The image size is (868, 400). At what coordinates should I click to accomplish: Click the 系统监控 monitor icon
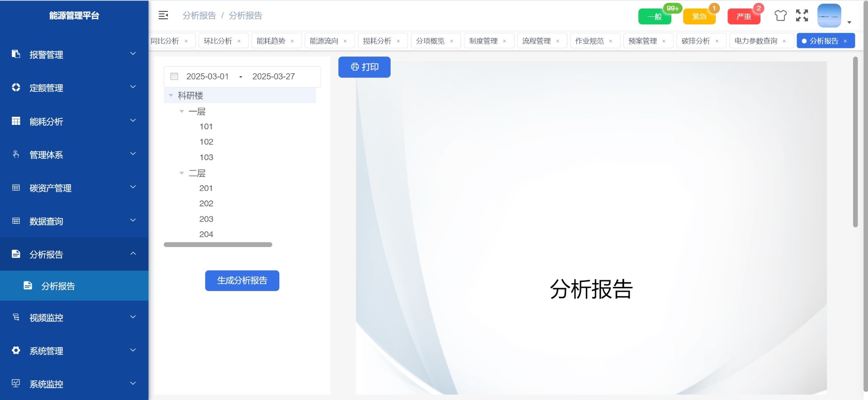tap(16, 384)
